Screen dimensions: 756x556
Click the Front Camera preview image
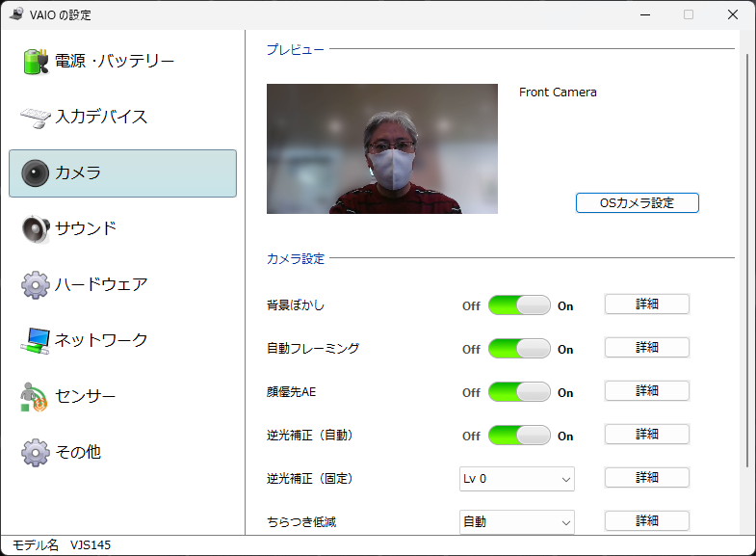[382, 149]
